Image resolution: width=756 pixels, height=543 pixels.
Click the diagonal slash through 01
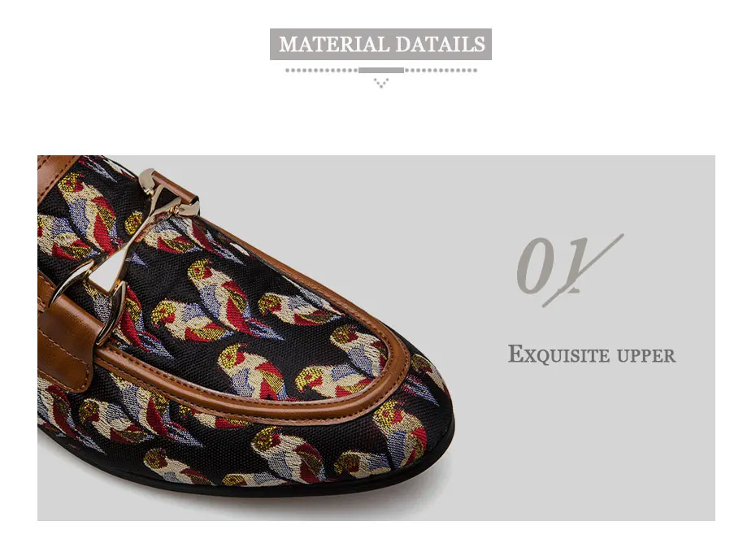click(x=583, y=271)
